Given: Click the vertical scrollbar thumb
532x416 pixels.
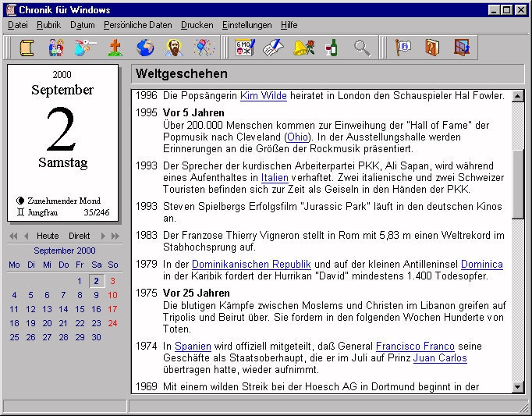Looking at the screenshot, I should (x=518, y=185).
